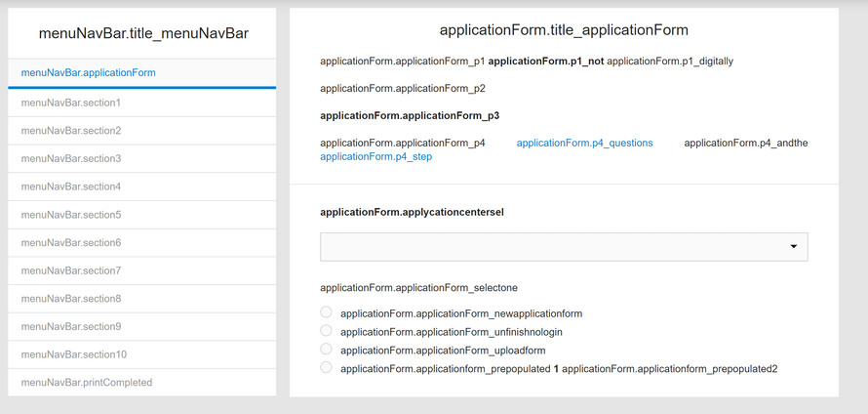The image size is (868, 414).
Task: Click the applicationForm.applicationForm_selectone text
Action: tap(418, 288)
